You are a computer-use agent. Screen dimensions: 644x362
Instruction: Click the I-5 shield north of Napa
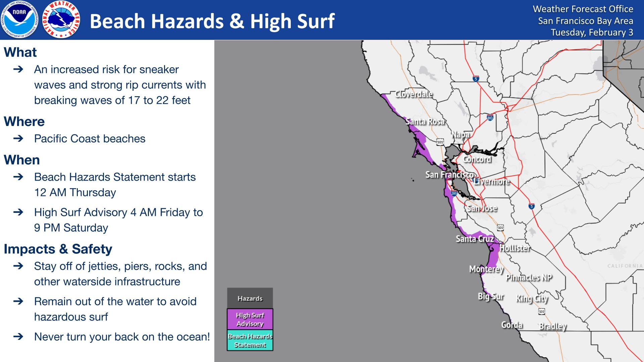(x=476, y=79)
